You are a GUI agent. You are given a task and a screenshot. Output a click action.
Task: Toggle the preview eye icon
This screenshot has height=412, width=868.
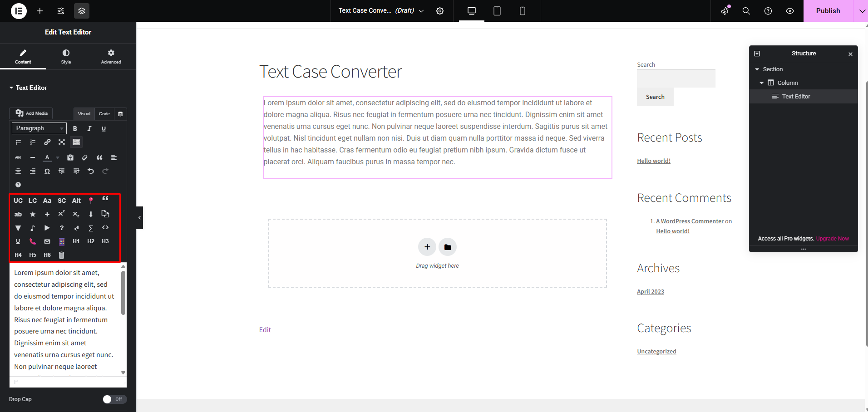point(790,11)
